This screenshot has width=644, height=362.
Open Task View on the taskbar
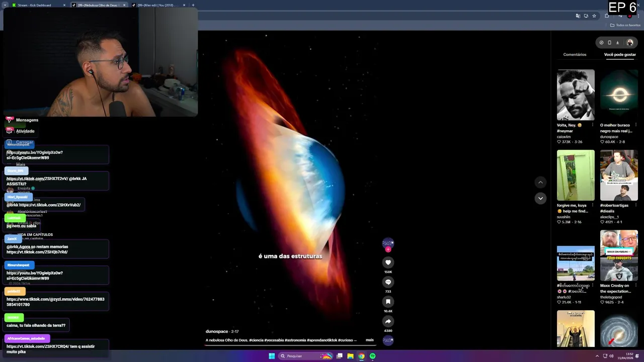[x=340, y=356]
